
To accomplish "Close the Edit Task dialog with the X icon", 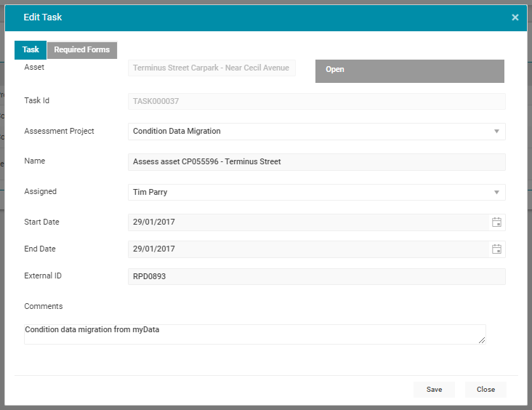I will pyautogui.click(x=515, y=17).
